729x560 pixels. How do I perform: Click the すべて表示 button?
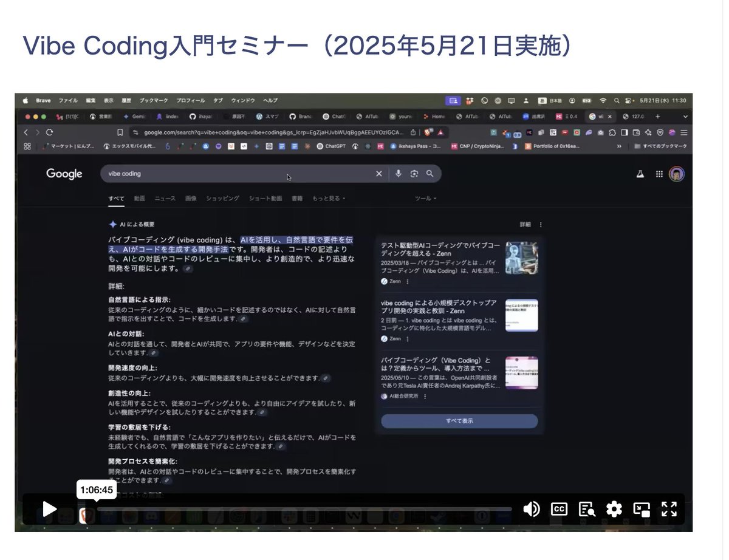[x=459, y=421]
